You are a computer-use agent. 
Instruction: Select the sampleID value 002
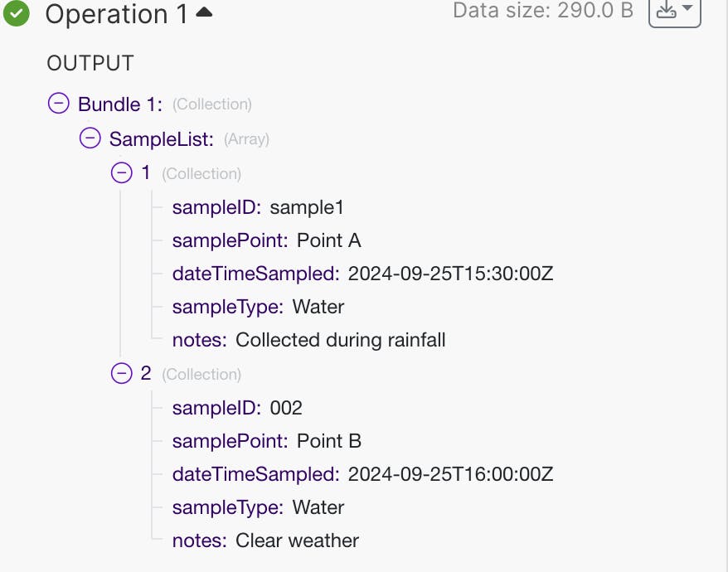click(286, 407)
